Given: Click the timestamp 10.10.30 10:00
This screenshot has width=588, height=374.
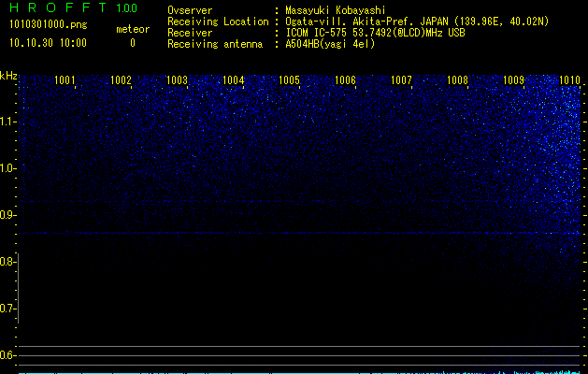Looking at the screenshot, I should (48, 43).
